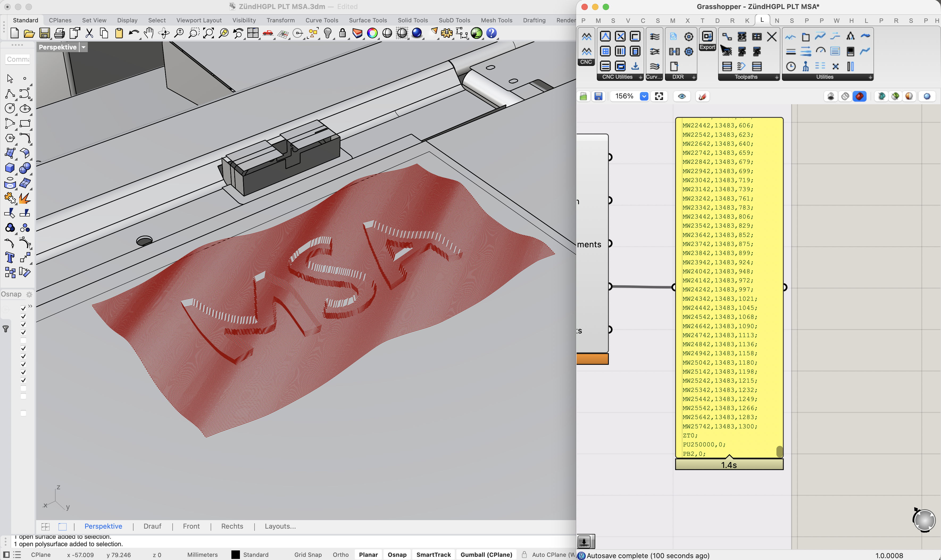Click the download arrow in CNC Utilities

(x=635, y=66)
